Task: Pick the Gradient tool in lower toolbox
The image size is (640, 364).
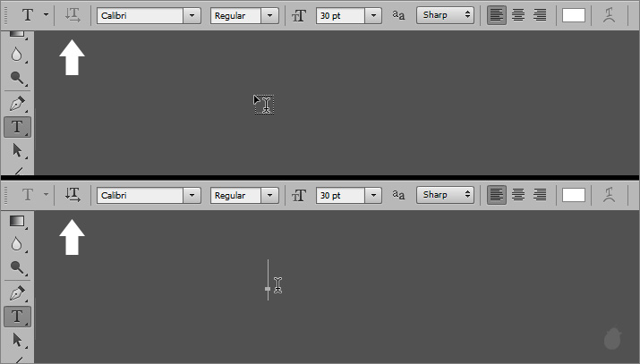Action: click(x=17, y=221)
